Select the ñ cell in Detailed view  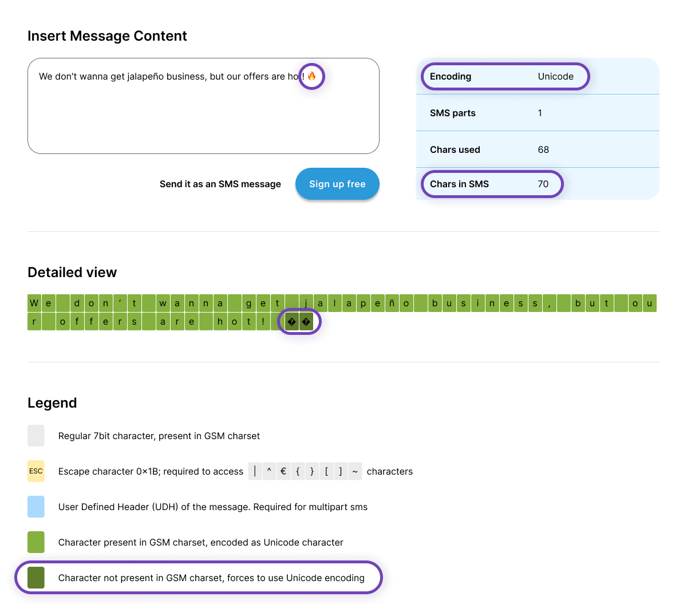(x=392, y=303)
